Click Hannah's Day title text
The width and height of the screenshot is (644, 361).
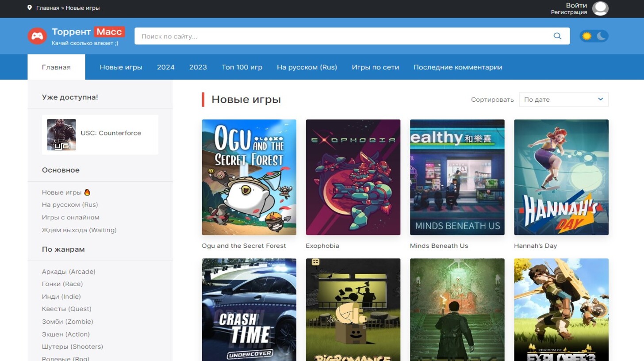click(x=536, y=246)
